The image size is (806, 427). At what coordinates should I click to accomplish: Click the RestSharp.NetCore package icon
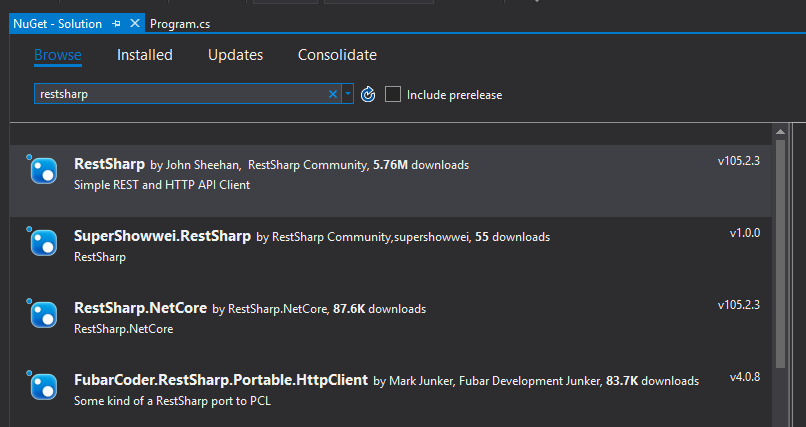click(43, 315)
